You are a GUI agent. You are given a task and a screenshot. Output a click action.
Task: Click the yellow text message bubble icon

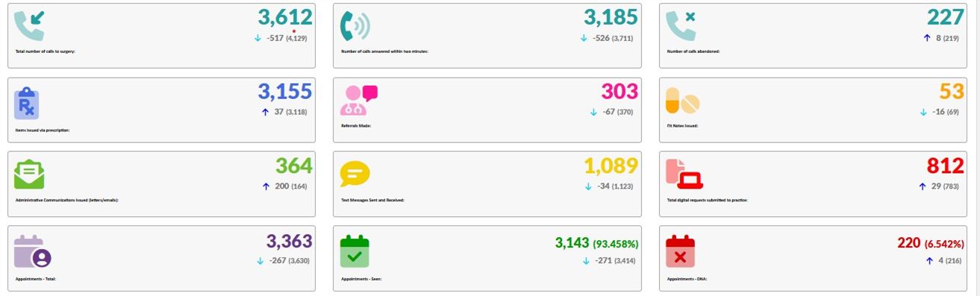[355, 174]
